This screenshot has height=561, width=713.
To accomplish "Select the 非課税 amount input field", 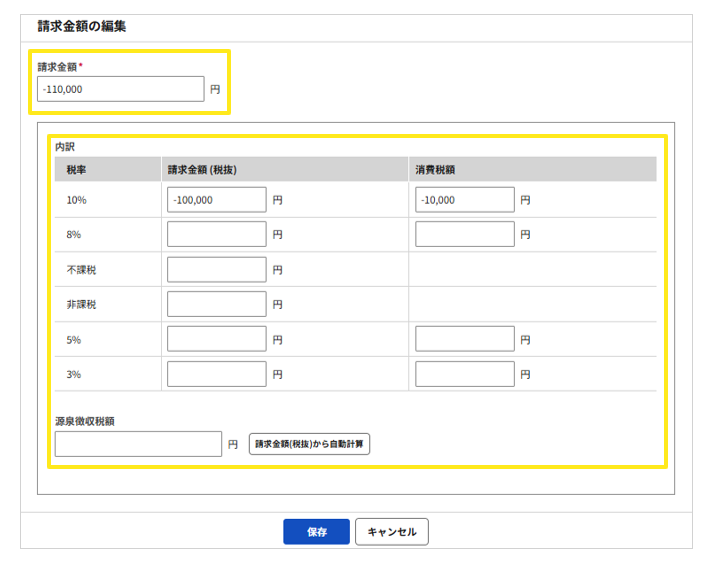I will pos(217,304).
